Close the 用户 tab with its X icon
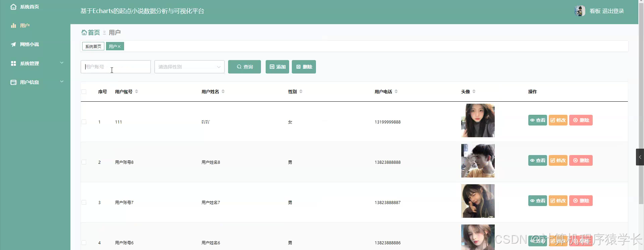644x250 pixels. (x=119, y=47)
